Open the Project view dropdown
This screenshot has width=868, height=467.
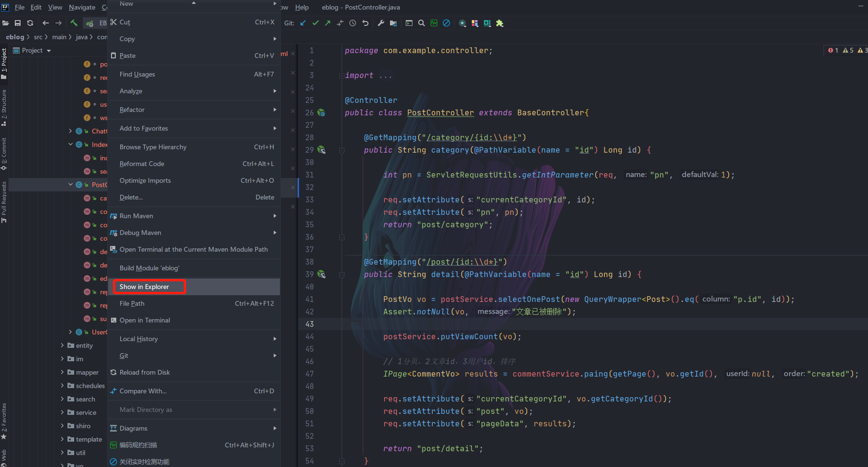[49, 51]
